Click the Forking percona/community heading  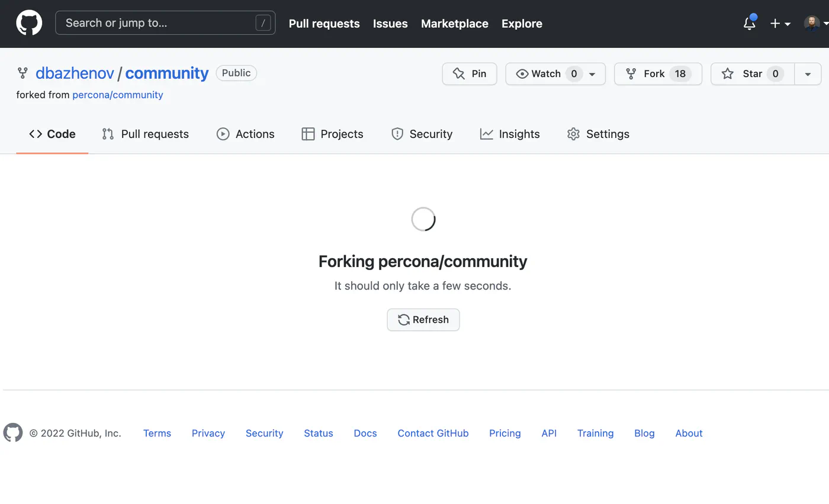click(x=423, y=261)
